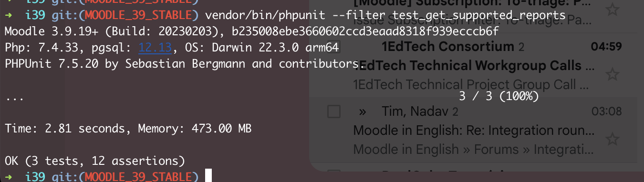Star the 1EdTech Consortium email
The height and width of the screenshot is (182, 644).
coord(612,74)
